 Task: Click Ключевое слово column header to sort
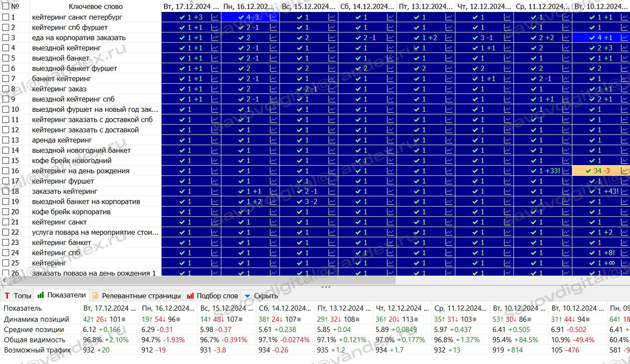[x=96, y=6]
